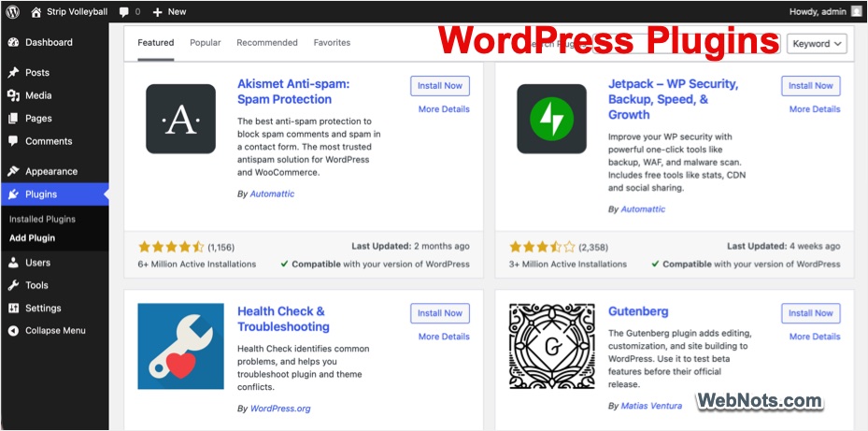Open the Health Check & Troubleshooting title
The height and width of the screenshot is (431, 868).
coord(283,319)
